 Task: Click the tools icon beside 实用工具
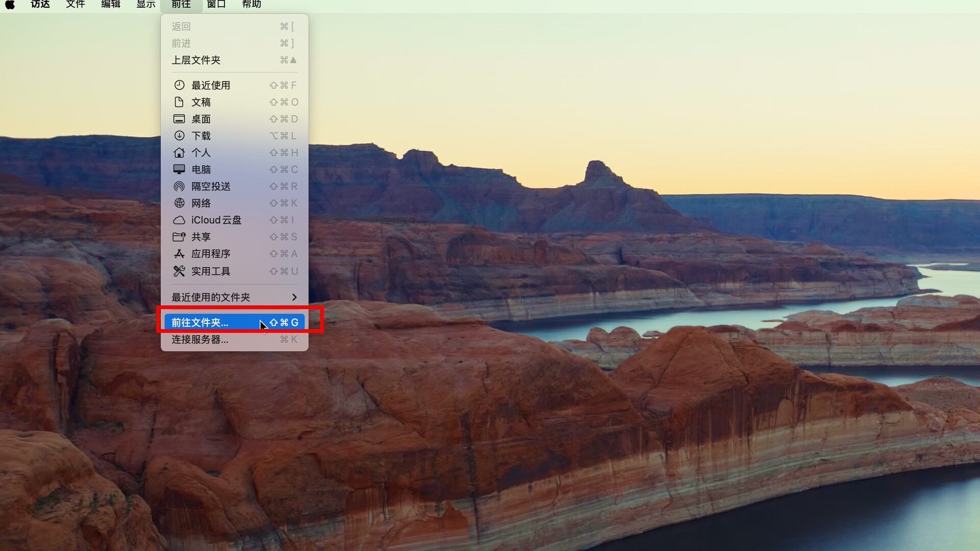pos(179,271)
